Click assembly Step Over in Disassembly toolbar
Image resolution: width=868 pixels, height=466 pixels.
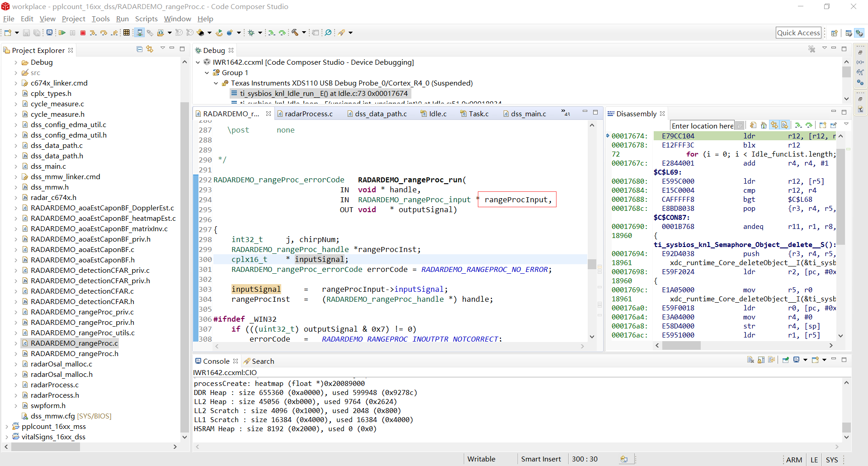point(809,125)
